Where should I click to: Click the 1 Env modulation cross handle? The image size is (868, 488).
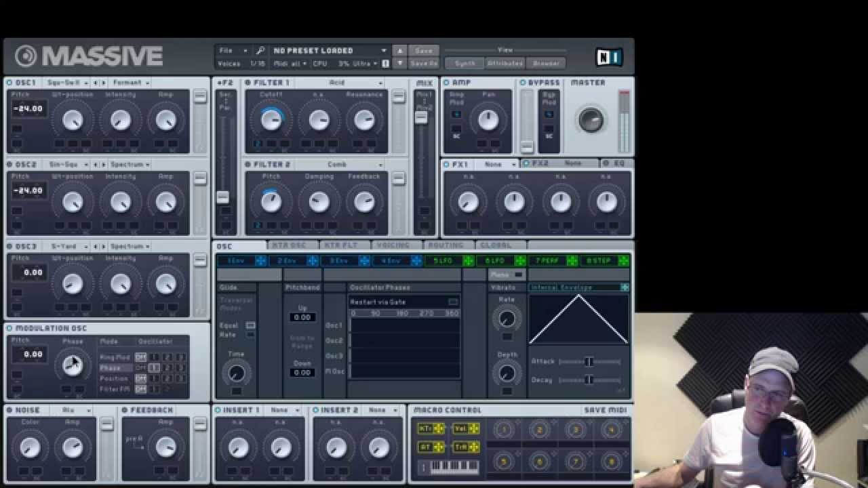260,261
